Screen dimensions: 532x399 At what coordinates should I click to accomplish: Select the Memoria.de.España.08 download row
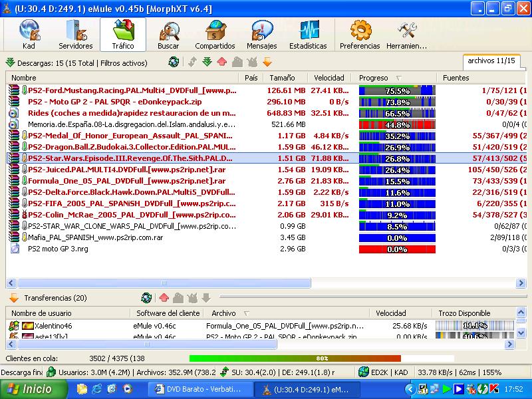(x=267, y=124)
